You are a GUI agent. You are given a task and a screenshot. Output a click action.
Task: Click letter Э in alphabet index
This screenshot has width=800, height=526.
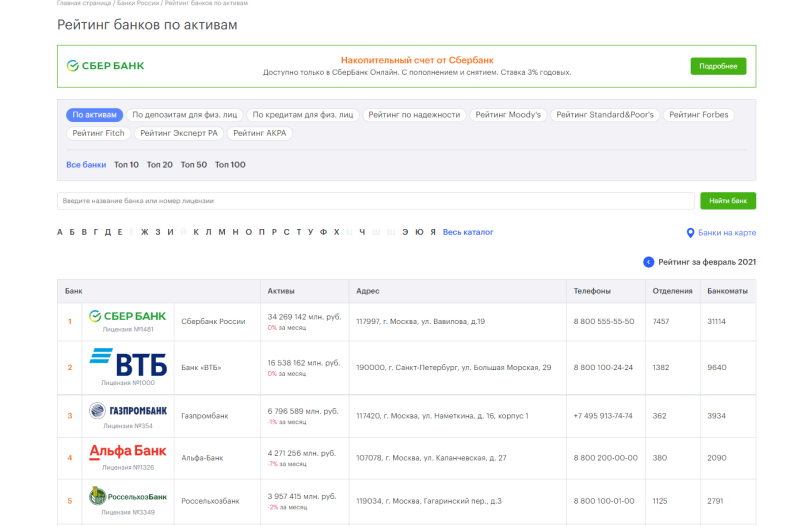click(405, 232)
